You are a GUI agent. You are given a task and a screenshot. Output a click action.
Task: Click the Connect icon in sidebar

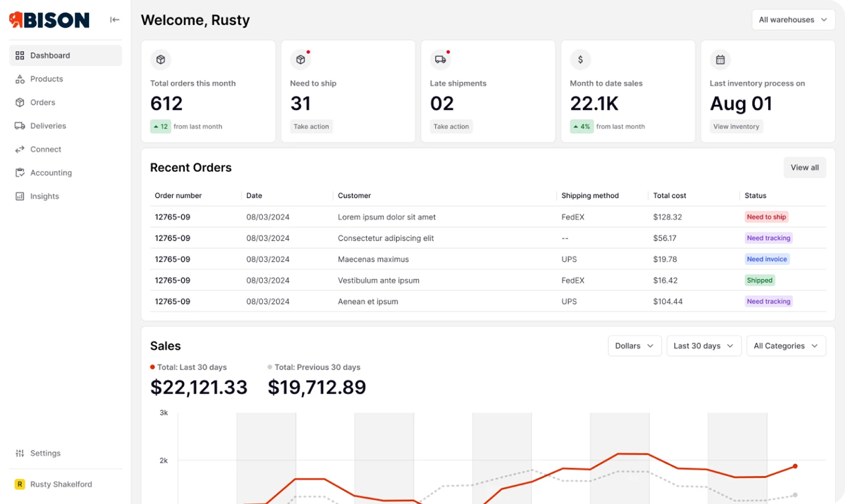pos(19,149)
